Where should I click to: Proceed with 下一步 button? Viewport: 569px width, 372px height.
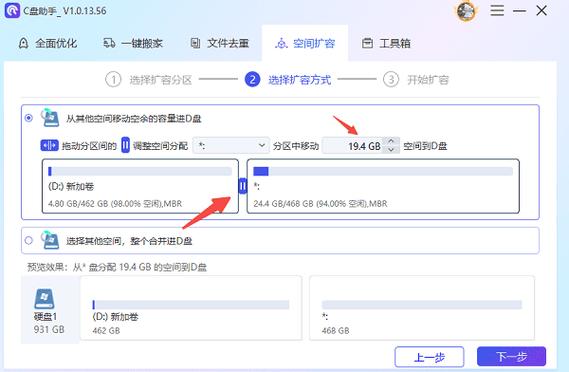pyautogui.click(x=511, y=356)
